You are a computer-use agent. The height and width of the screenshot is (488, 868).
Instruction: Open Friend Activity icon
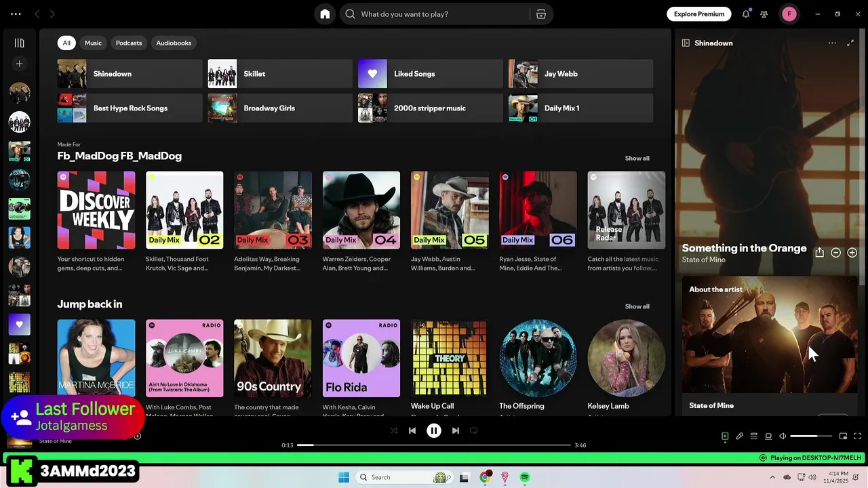[x=764, y=14]
